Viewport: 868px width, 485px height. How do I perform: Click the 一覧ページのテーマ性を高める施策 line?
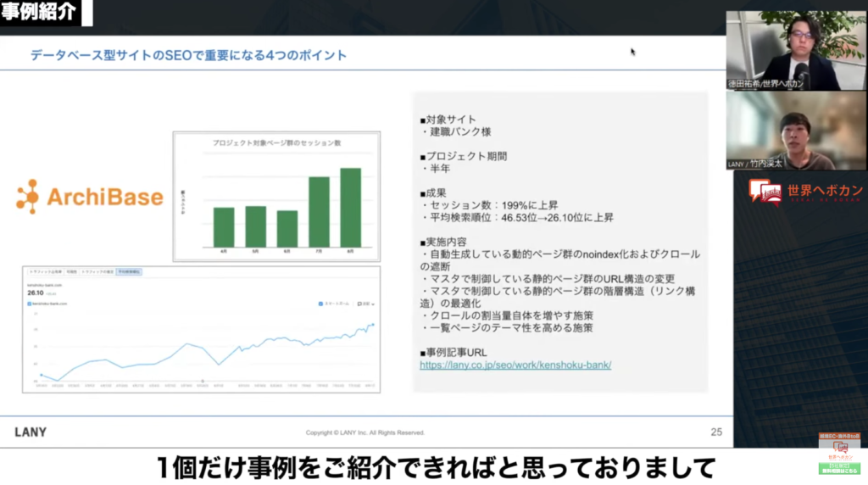tap(508, 328)
